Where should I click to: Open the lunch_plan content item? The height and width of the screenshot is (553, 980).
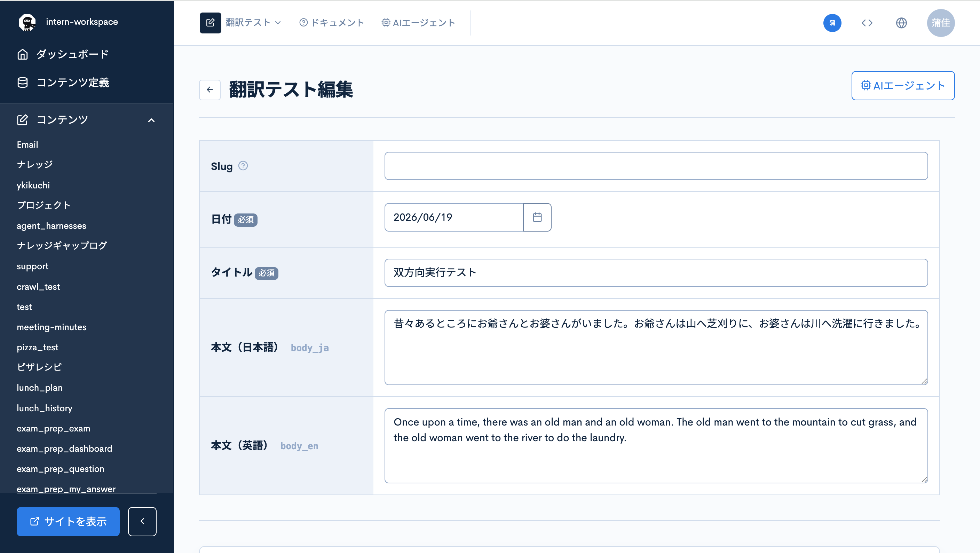pos(40,388)
